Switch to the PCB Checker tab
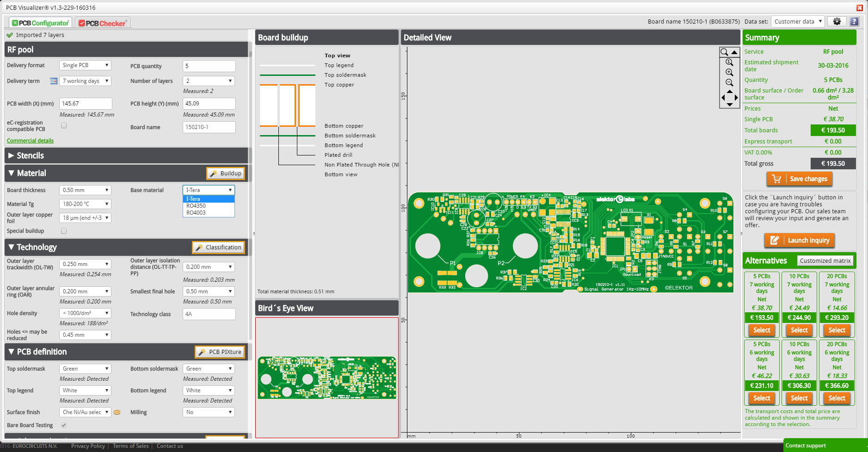This screenshot has height=452, width=868. [103, 22]
